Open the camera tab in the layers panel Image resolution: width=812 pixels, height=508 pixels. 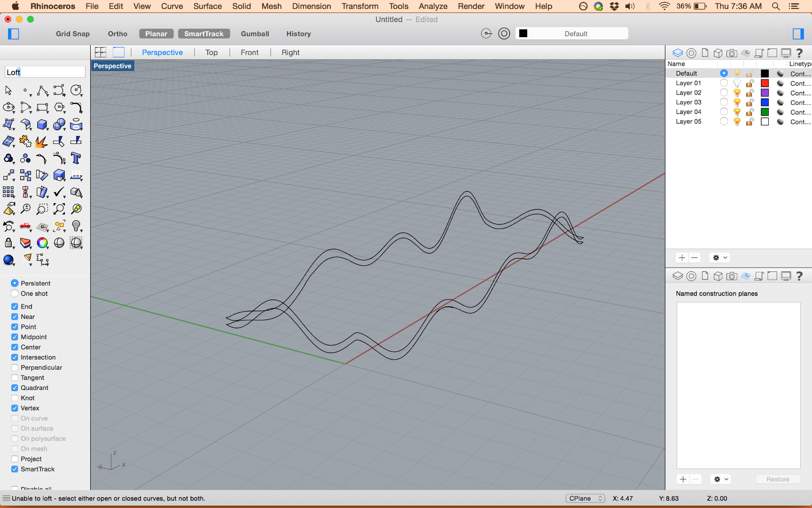pos(732,53)
